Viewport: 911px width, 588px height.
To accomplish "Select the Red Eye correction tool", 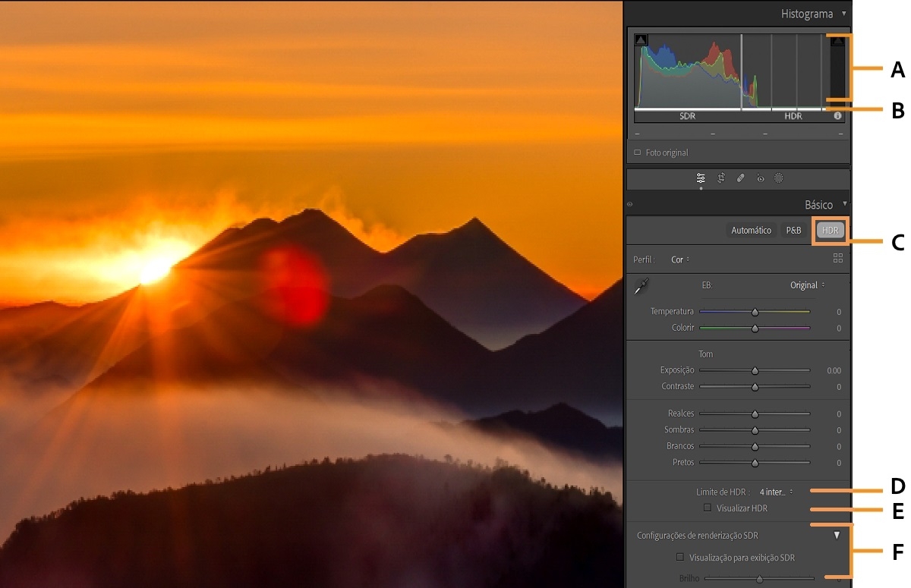I will pos(761,178).
